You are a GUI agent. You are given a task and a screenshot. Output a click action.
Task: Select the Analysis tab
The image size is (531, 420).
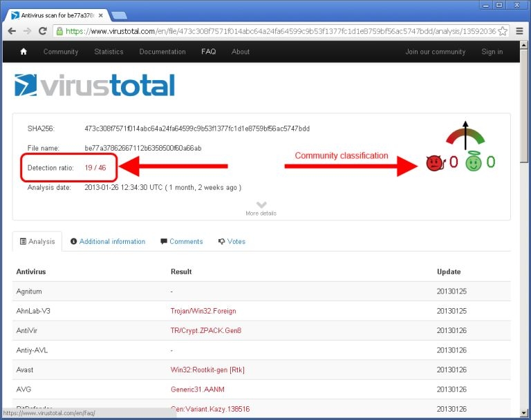point(37,241)
